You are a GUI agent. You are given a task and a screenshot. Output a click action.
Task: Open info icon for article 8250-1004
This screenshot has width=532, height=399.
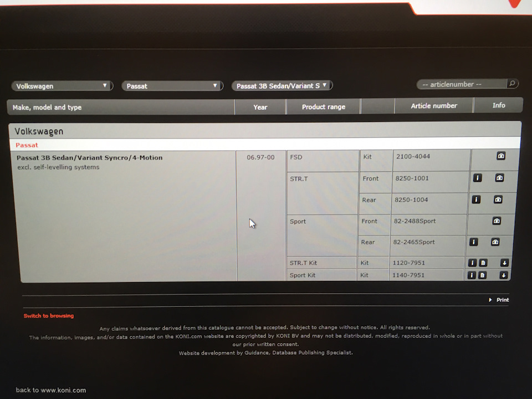(x=476, y=199)
